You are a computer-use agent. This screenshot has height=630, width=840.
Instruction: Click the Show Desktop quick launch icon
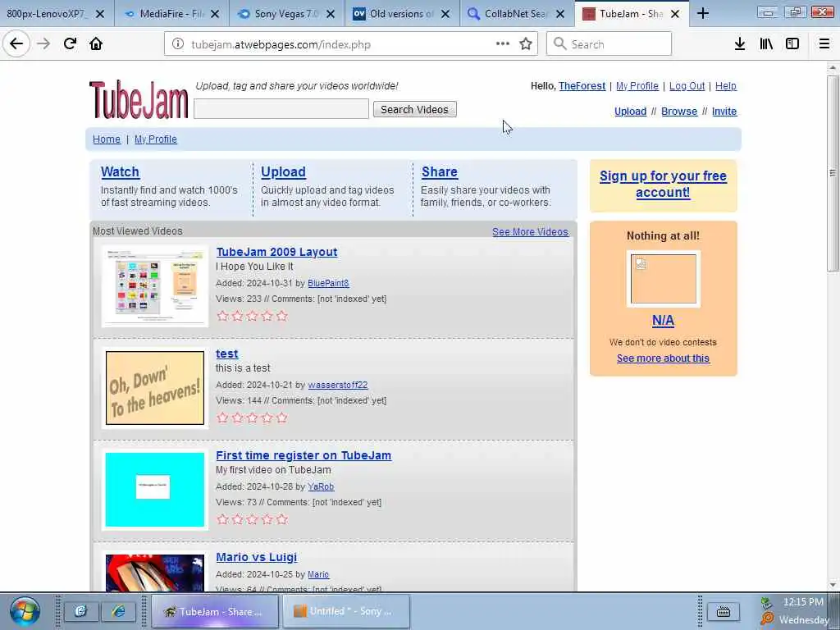coord(81,611)
